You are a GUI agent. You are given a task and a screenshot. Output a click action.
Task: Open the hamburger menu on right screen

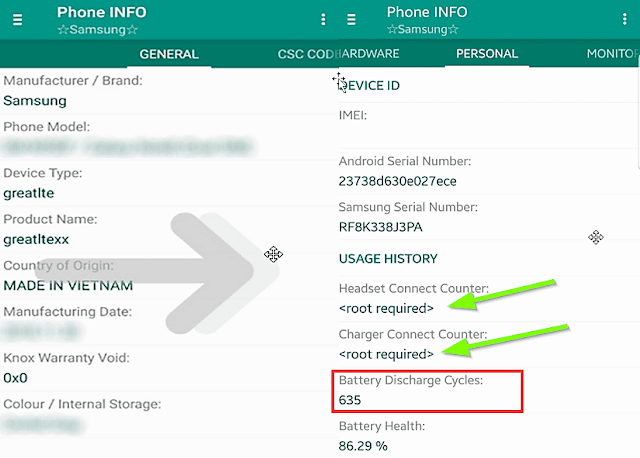tap(351, 20)
